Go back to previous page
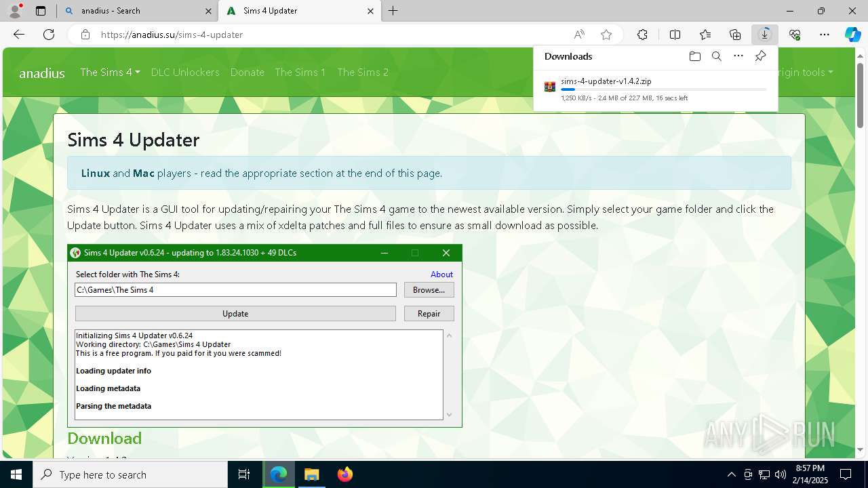 19,35
